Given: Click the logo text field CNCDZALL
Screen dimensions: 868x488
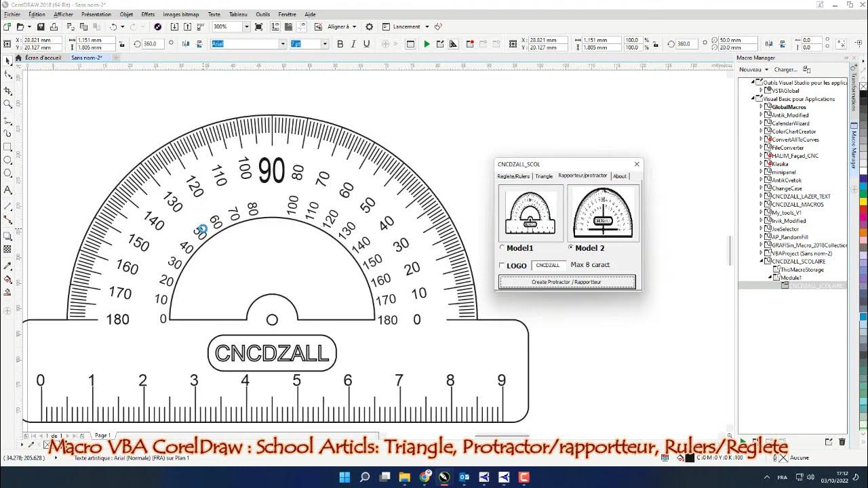Looking at the screenshot, I should click(549, 266).
